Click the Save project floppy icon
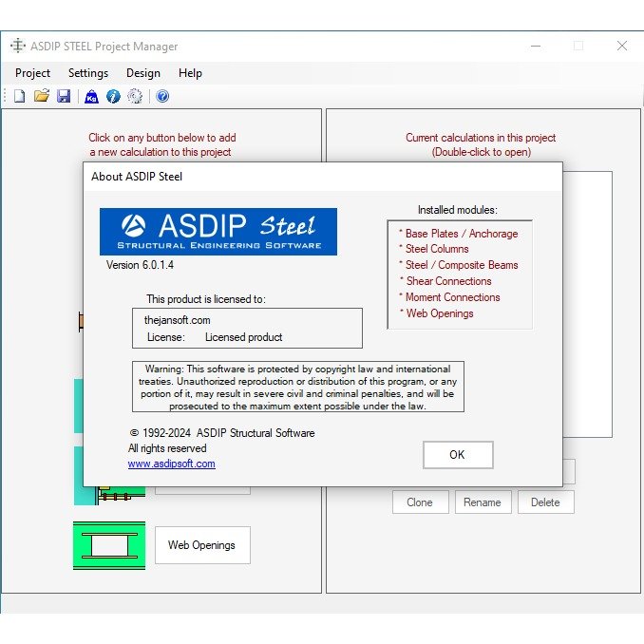Viewport: 644px width, 644px height. point(64,96)
